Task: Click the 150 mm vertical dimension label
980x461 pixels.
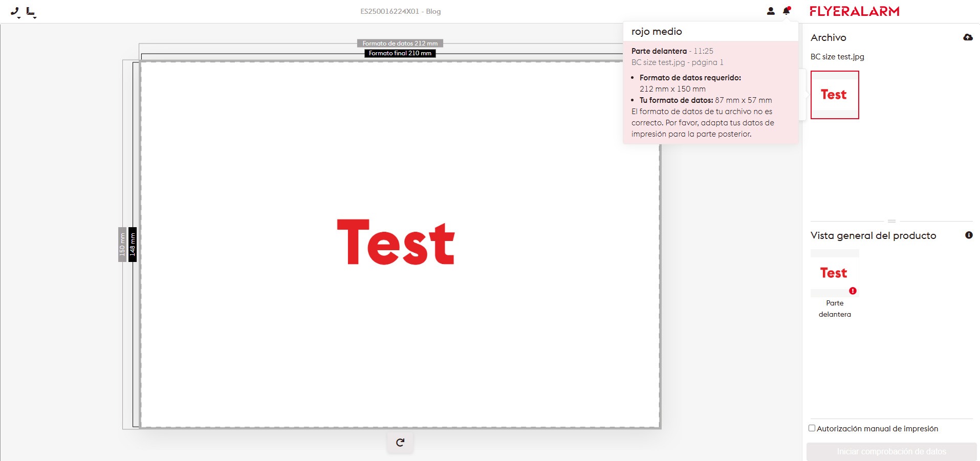Action: (122, 244)
